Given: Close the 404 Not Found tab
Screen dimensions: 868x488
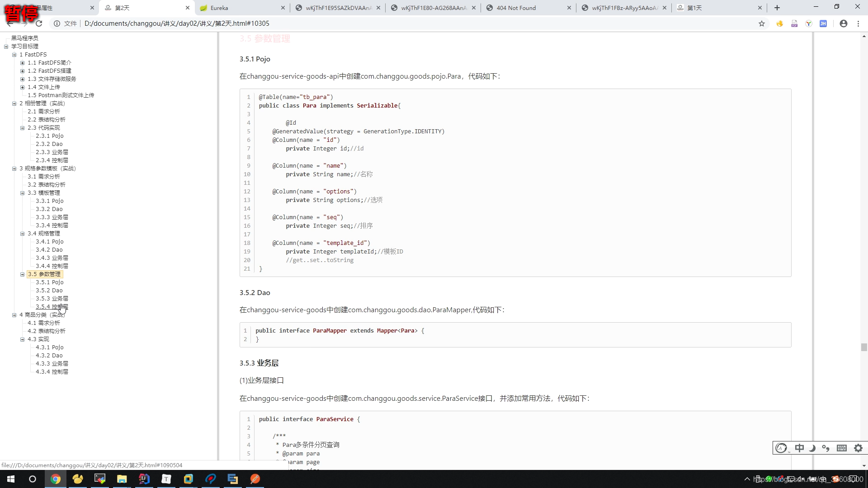Looking at the screenshot, I should pyautogui.click(x=569, y=8).
